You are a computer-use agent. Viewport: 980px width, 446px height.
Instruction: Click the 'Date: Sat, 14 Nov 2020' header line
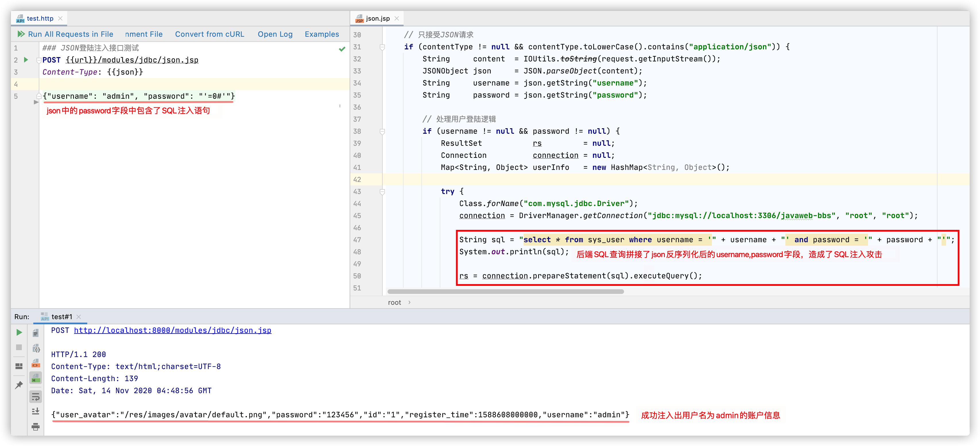[x=131, y=391]
